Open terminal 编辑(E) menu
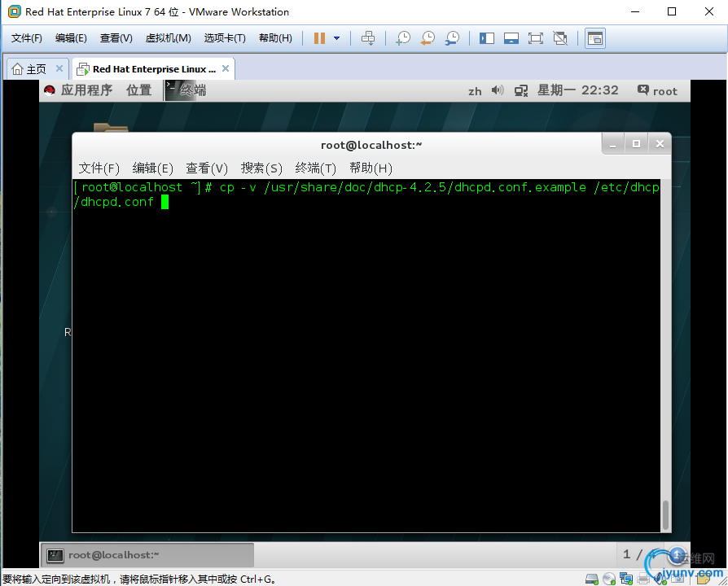Image resolution: width=728 pixels, height=586 pixels. pos(153,168)
